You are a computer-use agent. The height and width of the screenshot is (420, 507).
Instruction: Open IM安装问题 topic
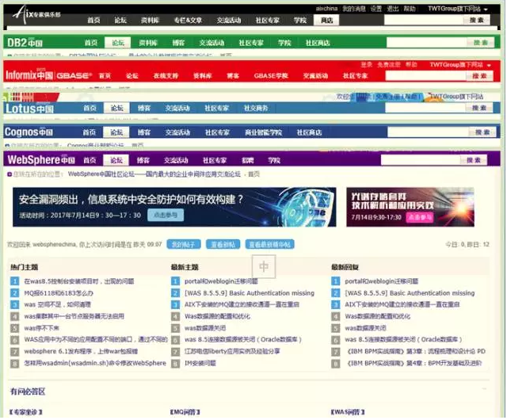pos(200,364)
